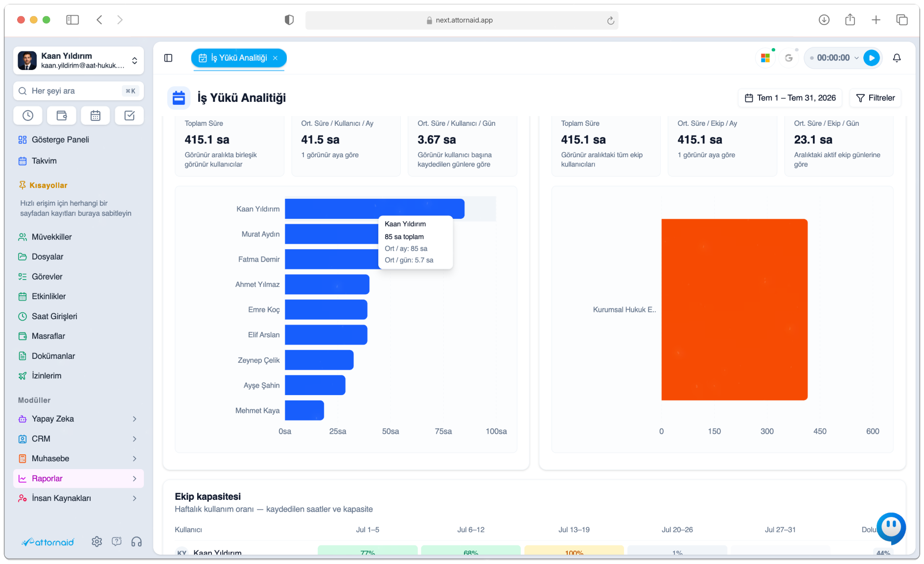
Task: Select Ahmet Yılmaz's chart bar
Action: point(327,284)
